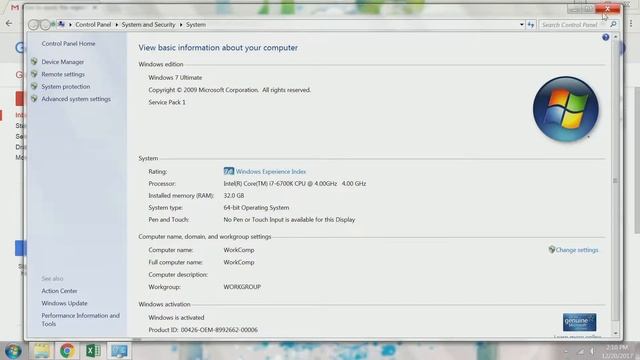
Task: Click scrollbar down arrow
Action: click(616, 333)
